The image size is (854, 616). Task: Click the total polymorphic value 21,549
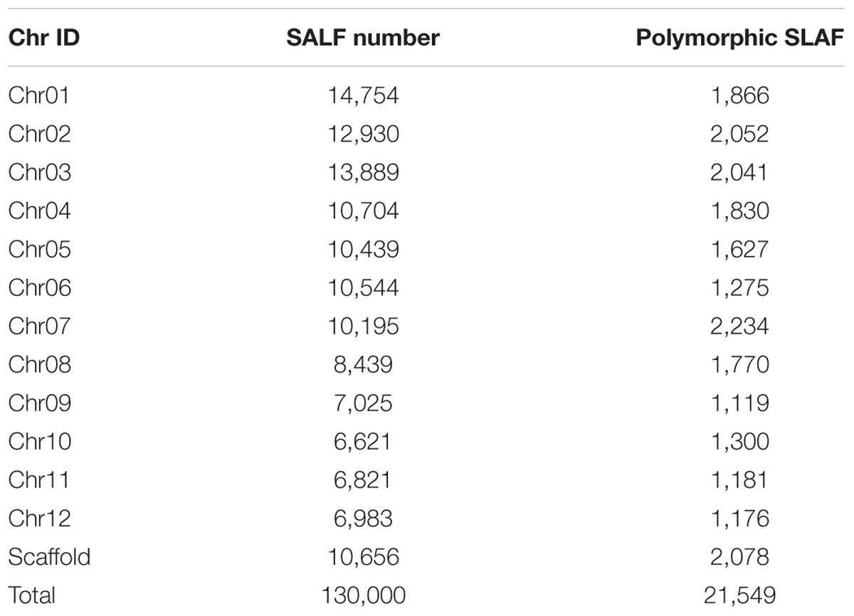(740, 595)
